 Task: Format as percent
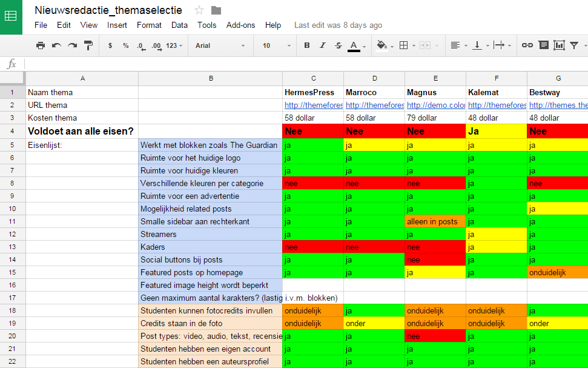pyautogui.click(x=125, y=45)
